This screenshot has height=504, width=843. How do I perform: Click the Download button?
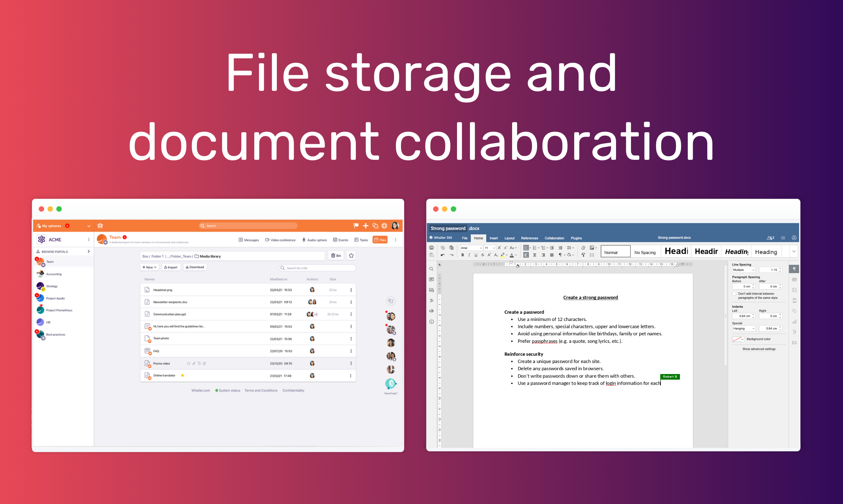tap(195, 267)
